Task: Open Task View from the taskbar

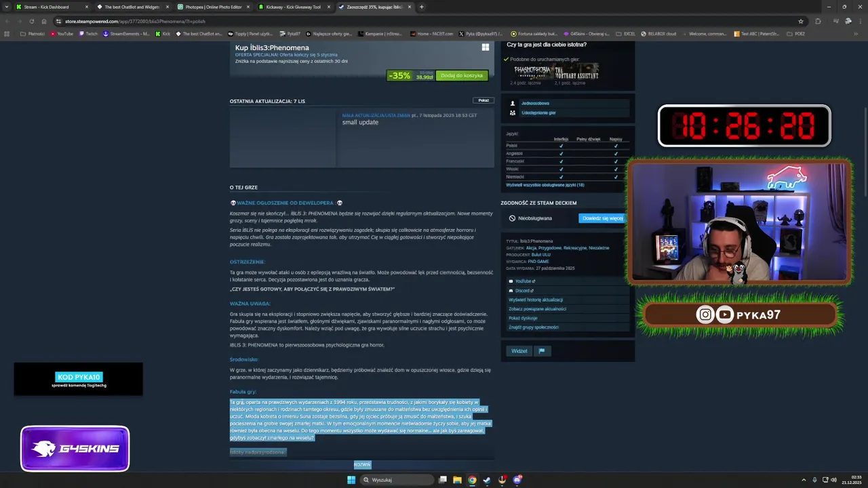Action: pos(442,480)
